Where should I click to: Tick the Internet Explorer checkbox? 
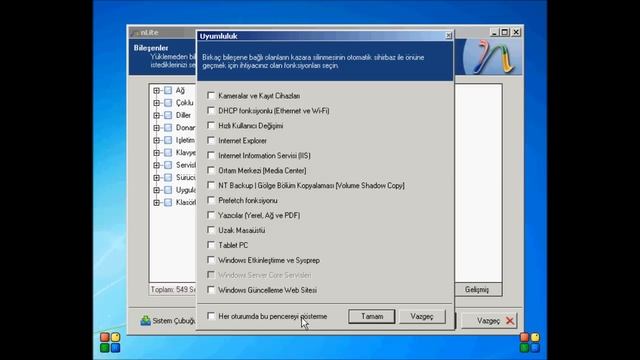[x=211, y=140]
